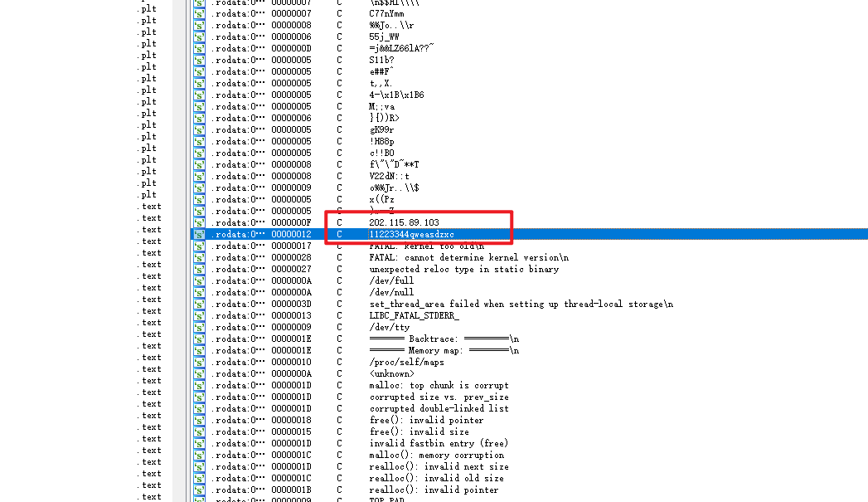This screenshot has height=502, width=868.
Task: Click string icon of 'FATAL: kernel too old' row
Action: tap(199, 246)
